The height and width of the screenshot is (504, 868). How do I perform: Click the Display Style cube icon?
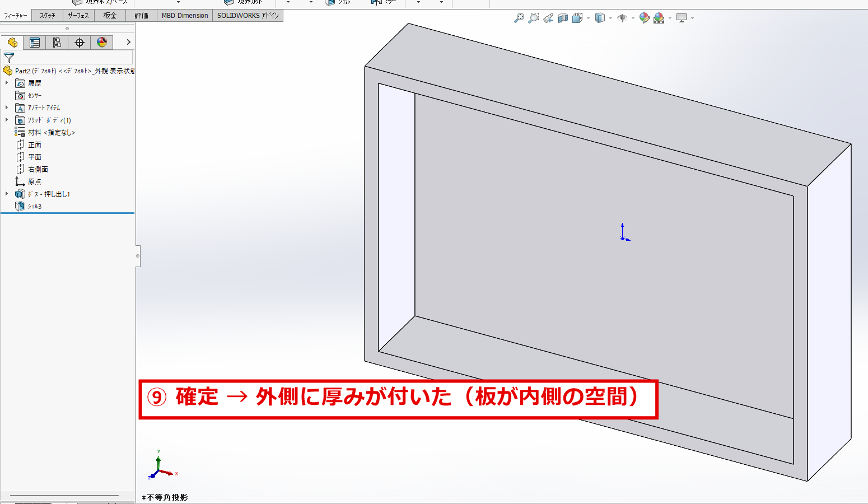pyautogui.click(x=600, y=18)
